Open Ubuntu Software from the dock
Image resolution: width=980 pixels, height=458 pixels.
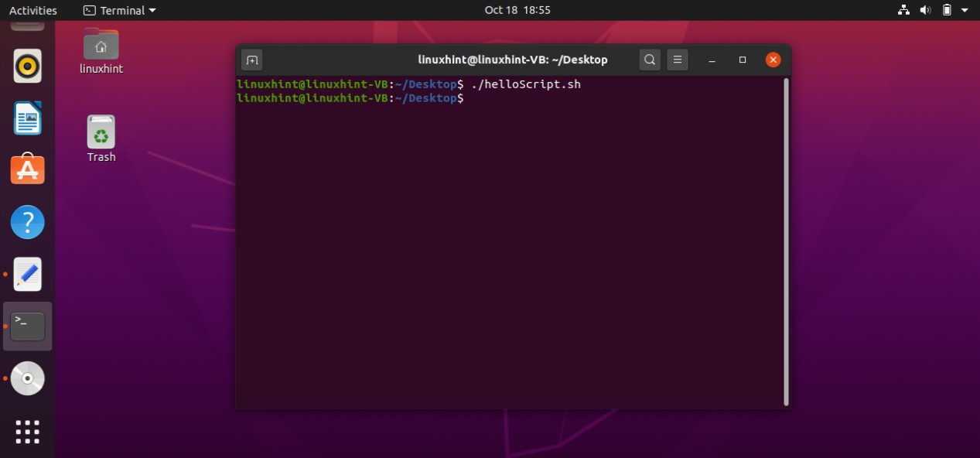pos(28,169)
